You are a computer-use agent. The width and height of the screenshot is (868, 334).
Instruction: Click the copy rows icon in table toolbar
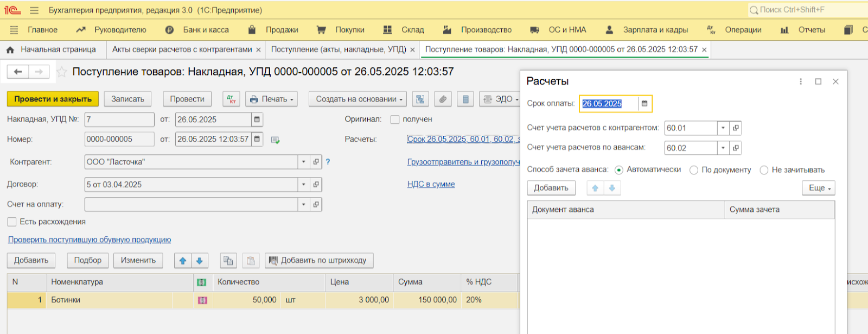tap(228, 261)
